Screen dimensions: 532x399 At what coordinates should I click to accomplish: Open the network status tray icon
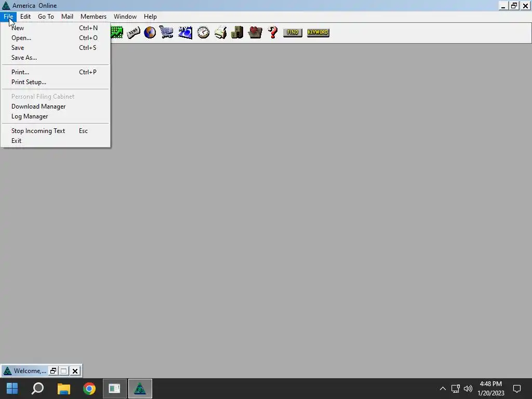click(x=455, y=389)
